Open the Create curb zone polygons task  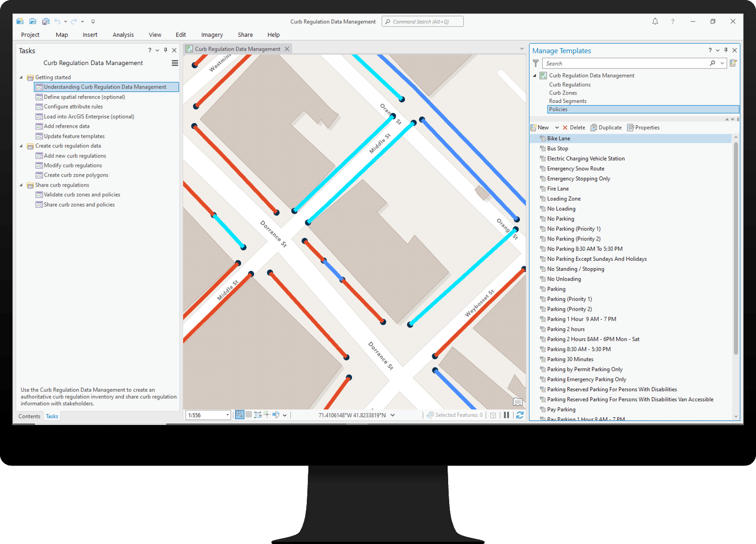76,175
